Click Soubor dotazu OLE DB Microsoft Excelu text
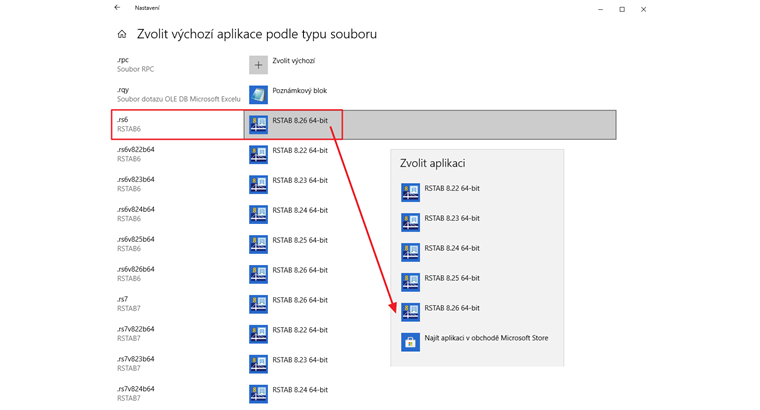760x410 pixels. (x=179, y=99)
